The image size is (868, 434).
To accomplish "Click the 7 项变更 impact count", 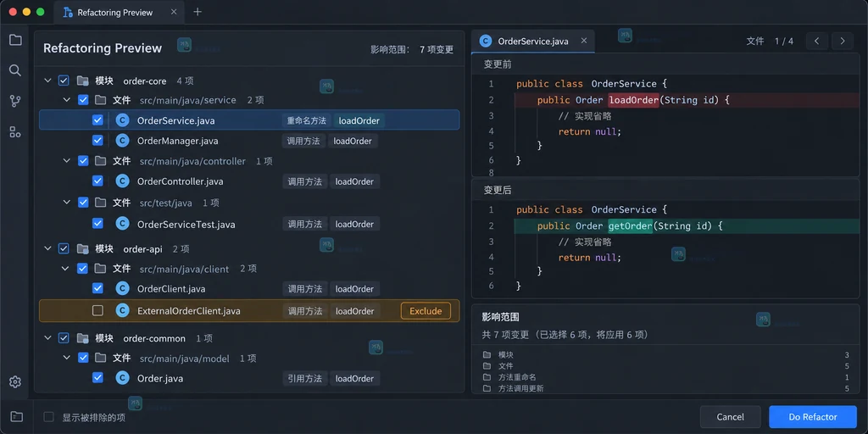I will [437, 49].
